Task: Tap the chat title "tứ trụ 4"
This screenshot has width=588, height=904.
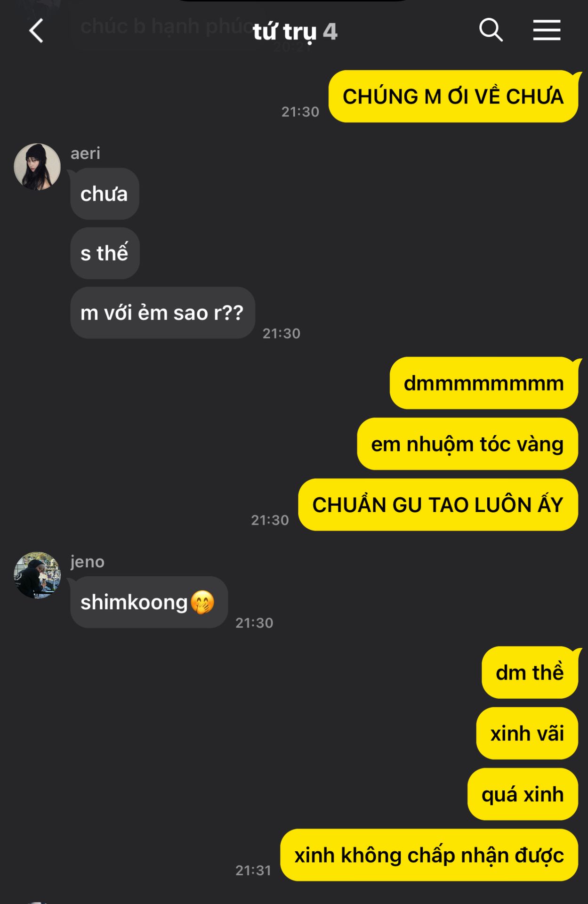Action: tap(295, 32)
